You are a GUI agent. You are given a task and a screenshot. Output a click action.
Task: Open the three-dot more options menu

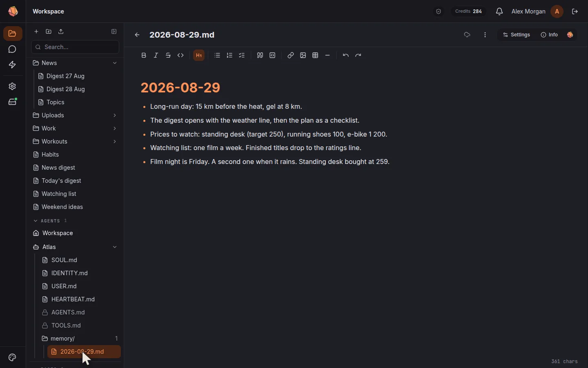click(485, 35)
